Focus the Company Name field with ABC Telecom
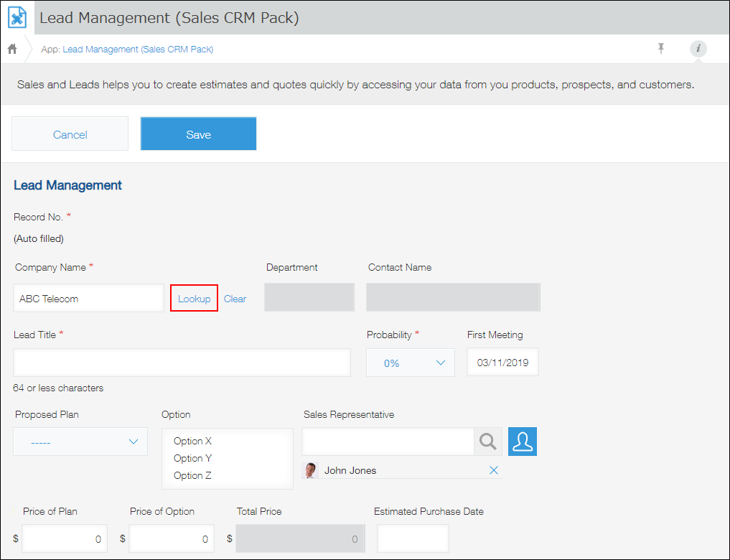The image size is (730, 560). pos(88,298)
